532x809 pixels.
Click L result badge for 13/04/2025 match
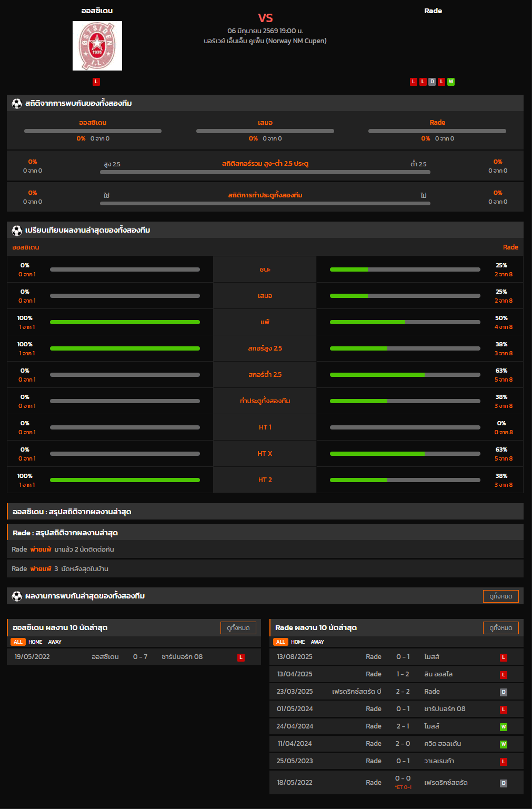coord(504,675)
